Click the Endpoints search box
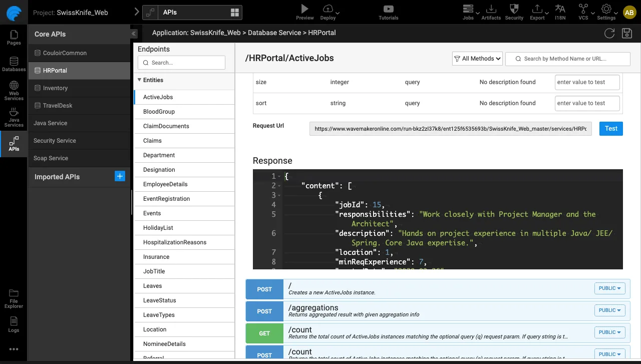 pos(181,63)
